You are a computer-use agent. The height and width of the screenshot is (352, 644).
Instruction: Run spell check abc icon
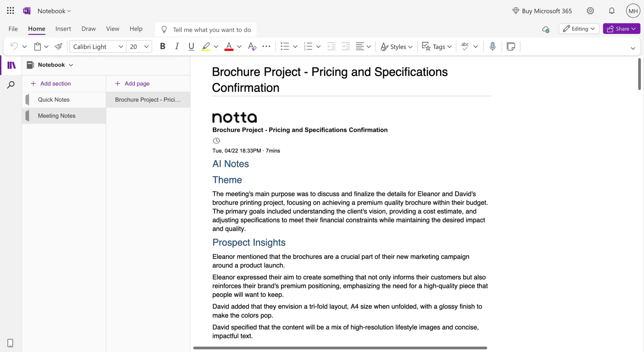tap(465, 47)
